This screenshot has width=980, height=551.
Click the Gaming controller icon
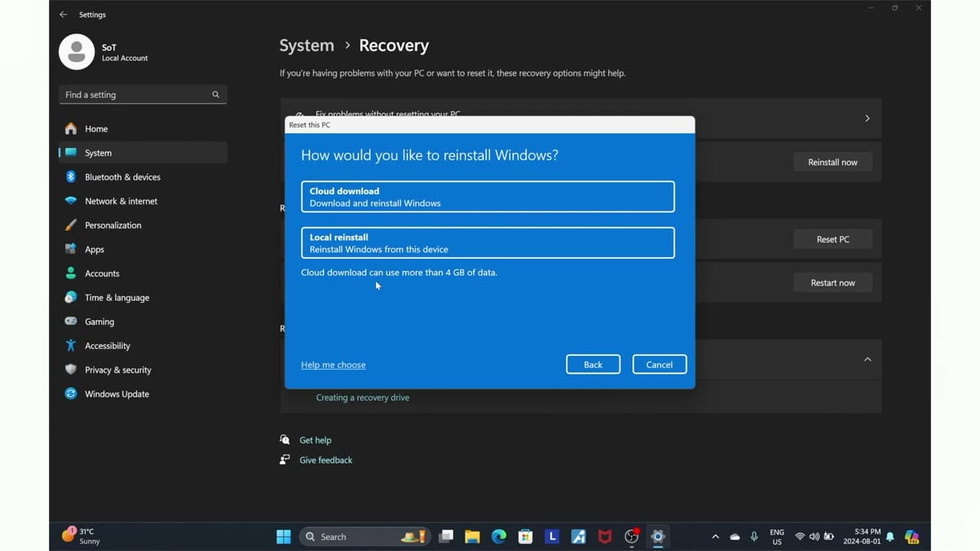point(71,321)
